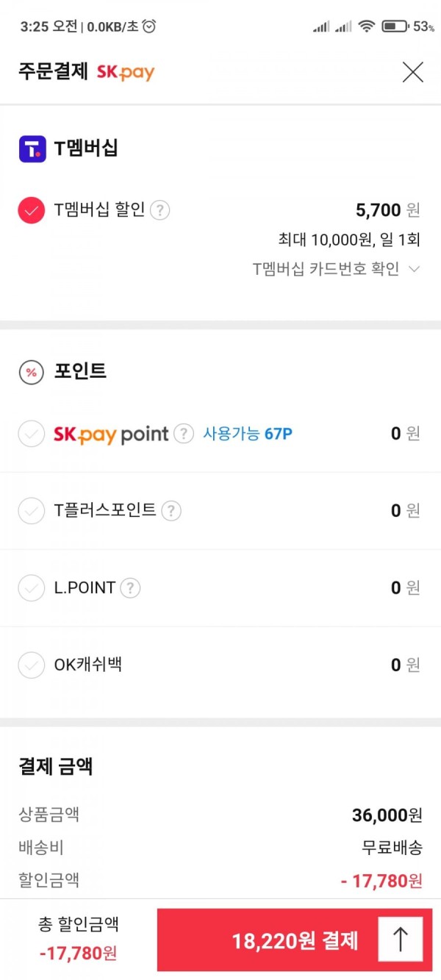441x980 pixels.
Task: Uncheck the T멤버십 할인 checkbox
Action: coord(32,211)
